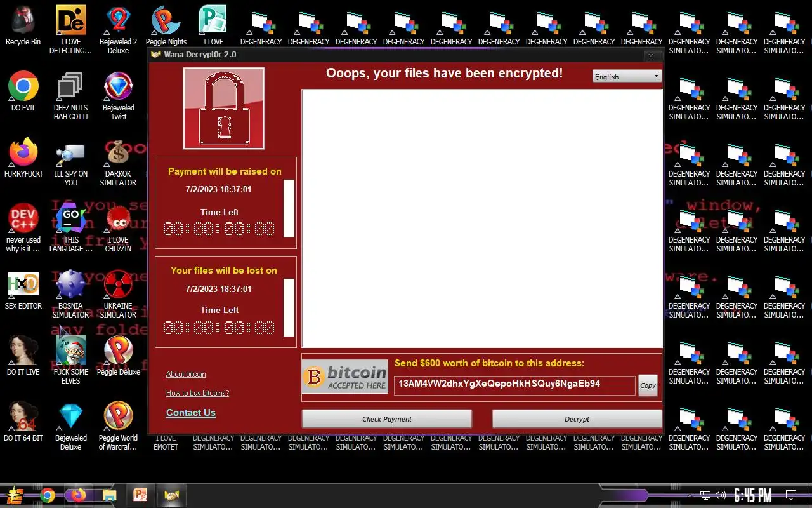Close the Wana Decrypt0r 2.0 window
The image size is (812, 508).
coord(650,55)
